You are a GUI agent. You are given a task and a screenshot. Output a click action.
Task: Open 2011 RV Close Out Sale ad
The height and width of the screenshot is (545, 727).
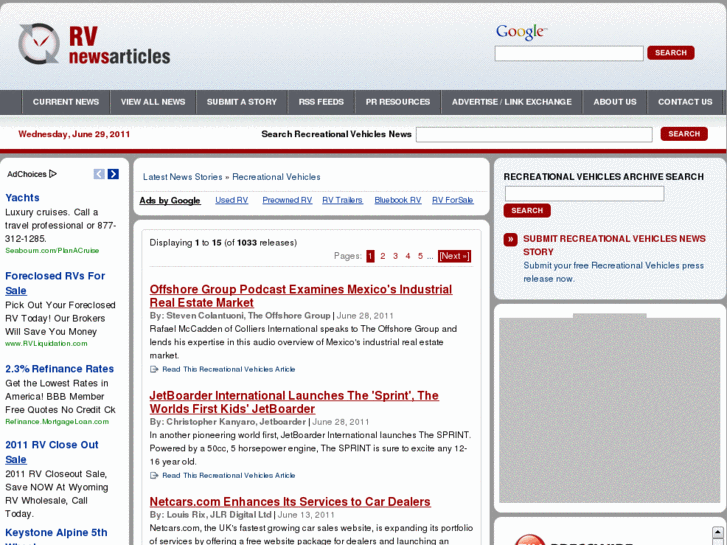point(51,452)
